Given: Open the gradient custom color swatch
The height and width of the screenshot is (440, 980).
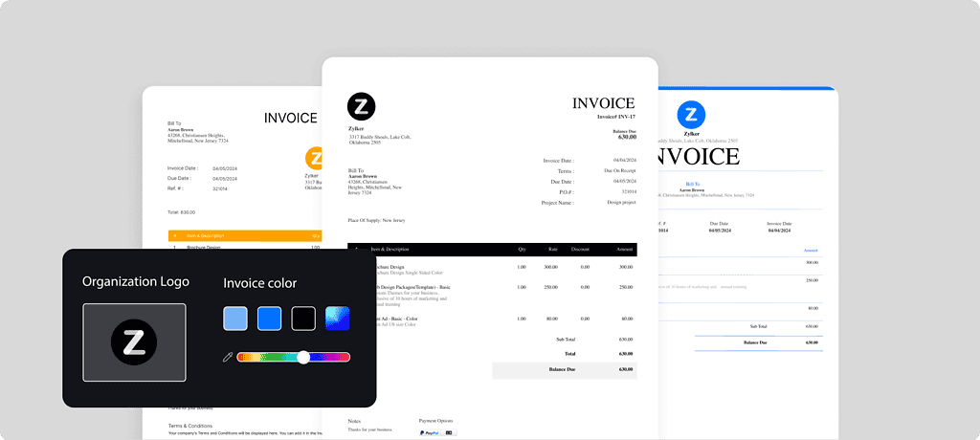Looking at the screenshot, I should click(338, 319).
